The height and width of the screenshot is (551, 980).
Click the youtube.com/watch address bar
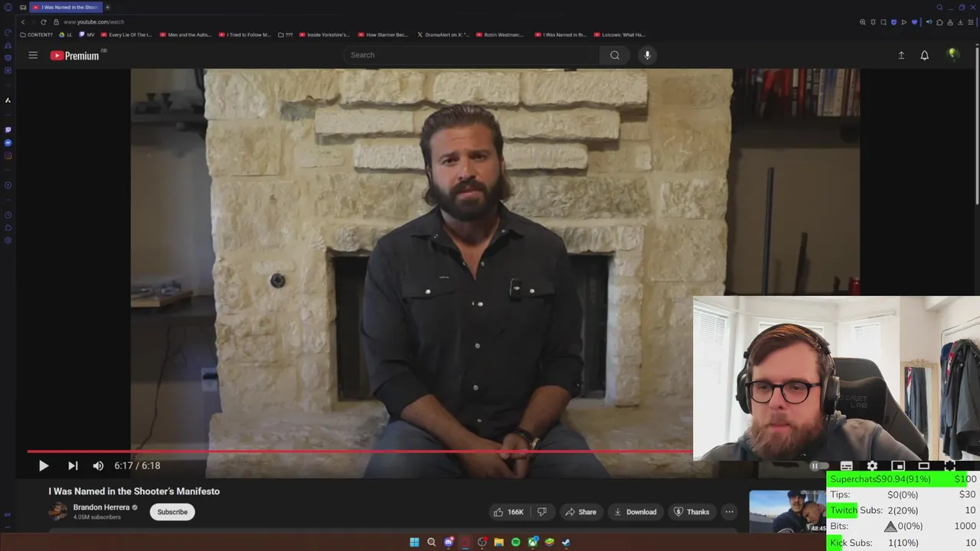click(x=93, y=22)
